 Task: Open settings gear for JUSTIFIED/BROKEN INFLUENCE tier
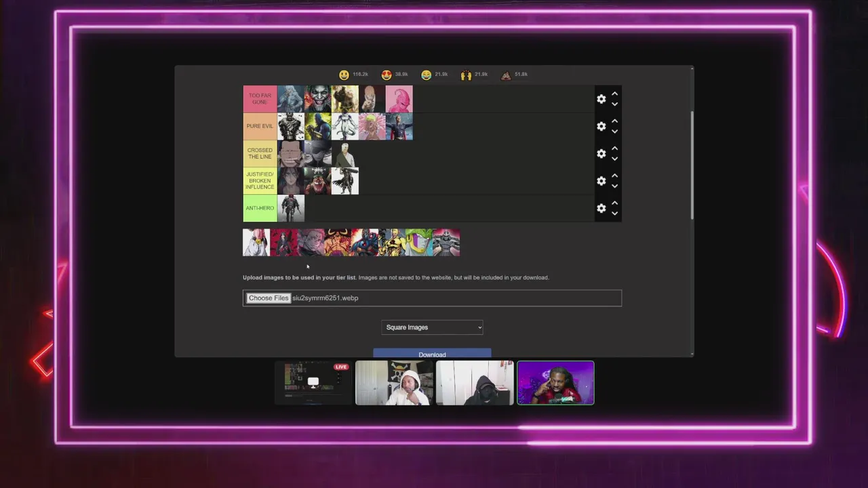point(601,181)
